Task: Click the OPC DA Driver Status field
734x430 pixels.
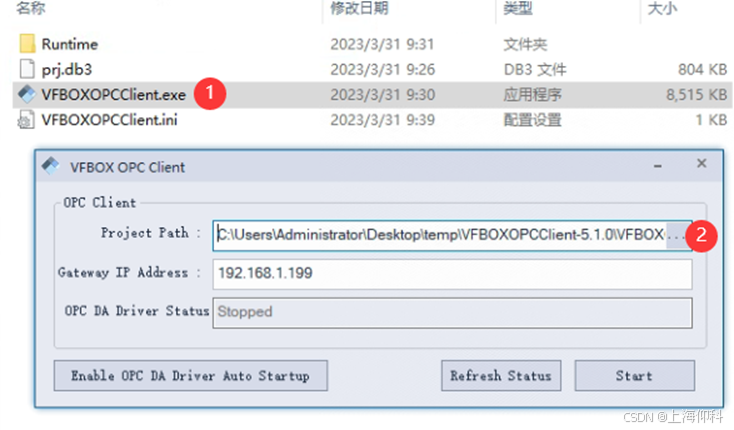Action: (x=452, y=312)
